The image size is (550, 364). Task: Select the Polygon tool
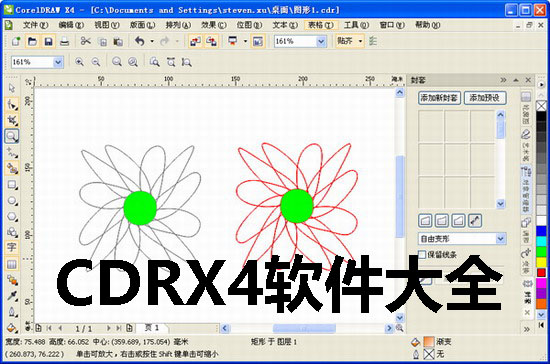(x=12, y=216)
